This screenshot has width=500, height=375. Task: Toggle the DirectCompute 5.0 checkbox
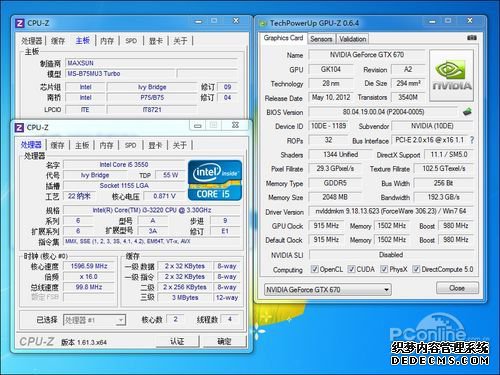(416, 269)
